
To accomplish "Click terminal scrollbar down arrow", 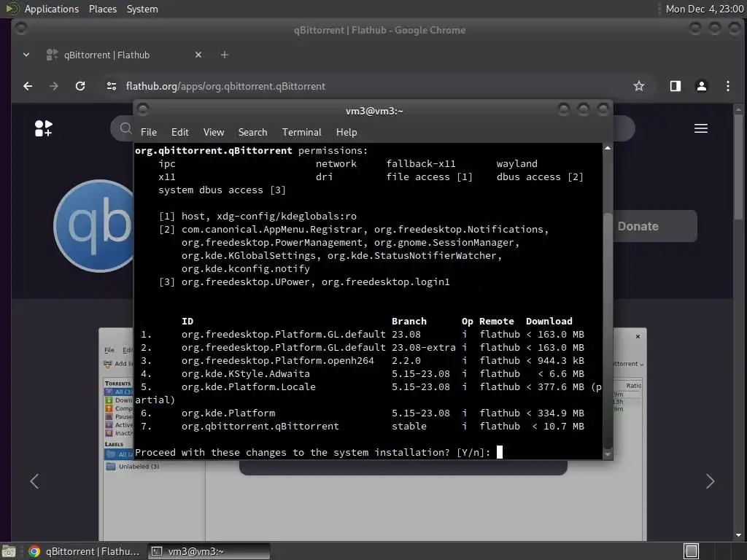I will pyautogui.click(x=608, y=455).
